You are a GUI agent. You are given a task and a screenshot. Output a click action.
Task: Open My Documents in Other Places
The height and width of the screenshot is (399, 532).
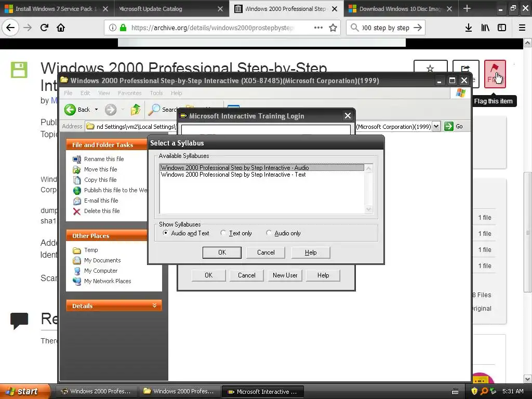[x=102, y=261]
